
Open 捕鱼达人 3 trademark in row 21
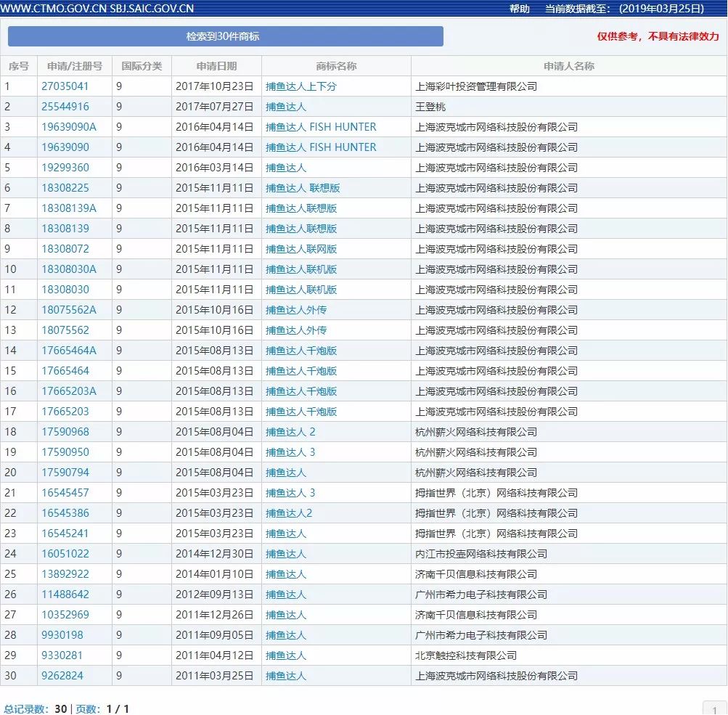click(290, 493)
